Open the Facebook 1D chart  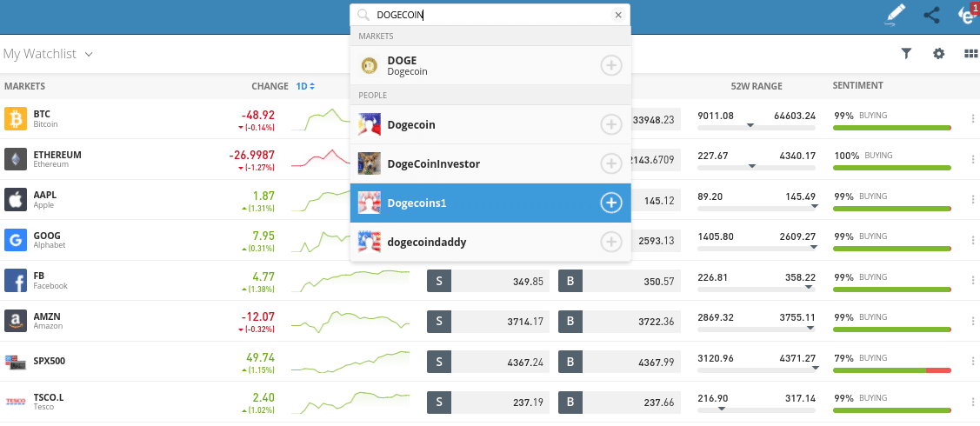pyautogui.click(x=350, y=281)
